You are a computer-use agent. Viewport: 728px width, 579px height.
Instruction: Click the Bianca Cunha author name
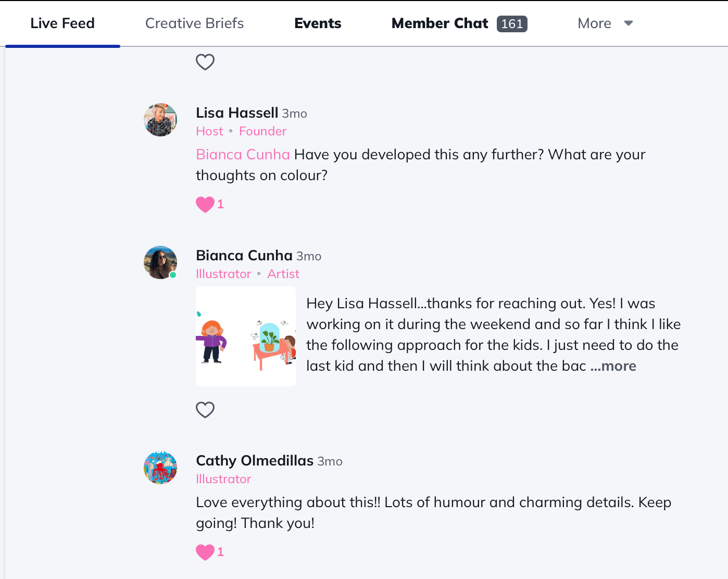244,256
